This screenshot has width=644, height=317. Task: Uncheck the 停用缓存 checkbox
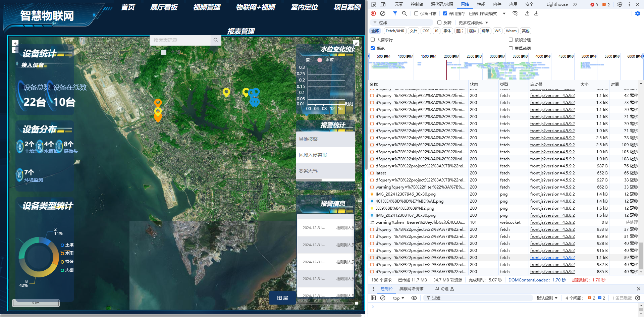click(445, 13)
